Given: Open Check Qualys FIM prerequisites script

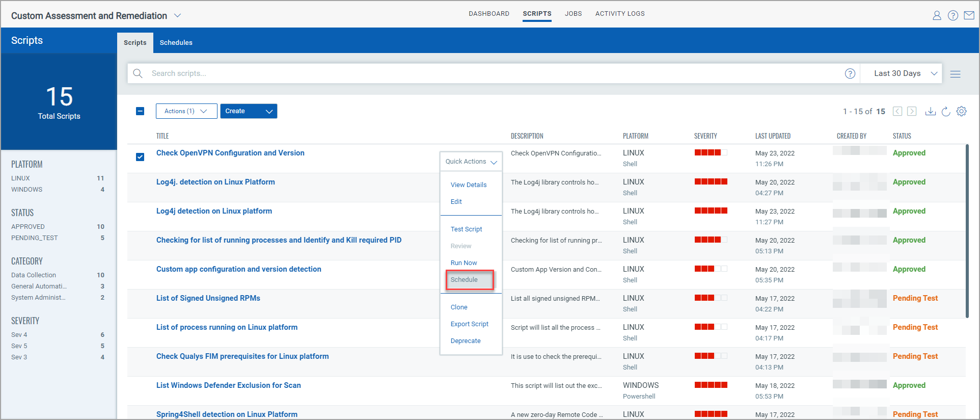Looking at the screenshot, I should 242,356.
